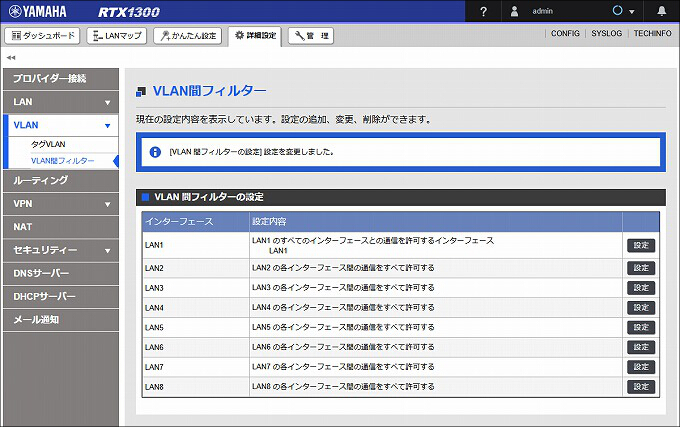Image resolution: width=680 pixels, height=427 pixels.
Task: Click the LAN4 interface cell
Action: [196, 308]
